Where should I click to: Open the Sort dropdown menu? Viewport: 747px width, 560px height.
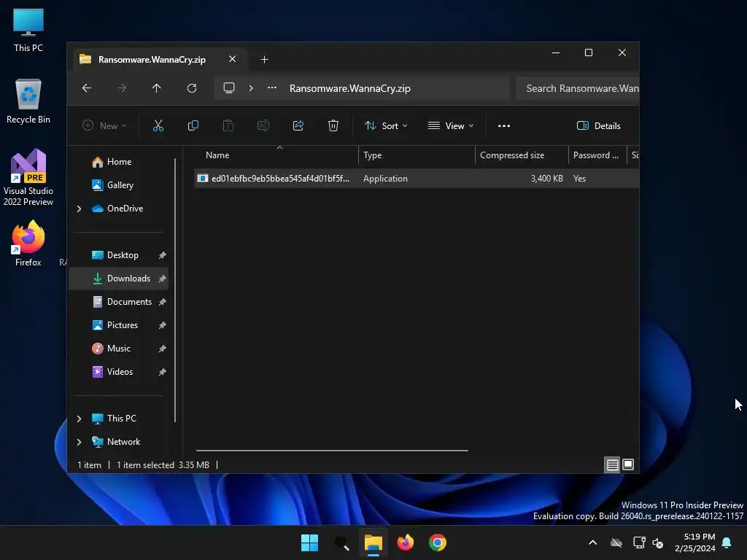[387, 125]
